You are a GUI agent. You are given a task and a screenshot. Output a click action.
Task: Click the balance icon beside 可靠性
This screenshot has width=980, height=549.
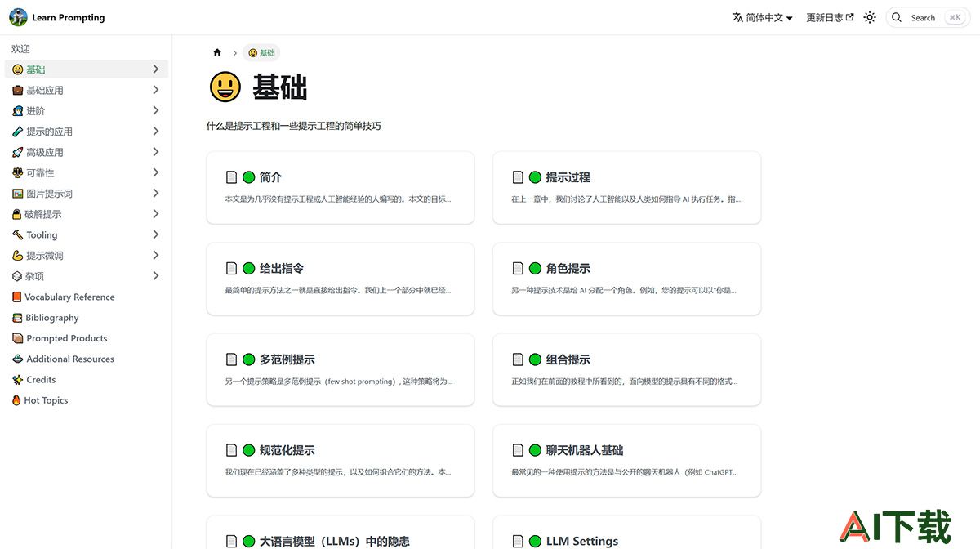click(18, 173)
